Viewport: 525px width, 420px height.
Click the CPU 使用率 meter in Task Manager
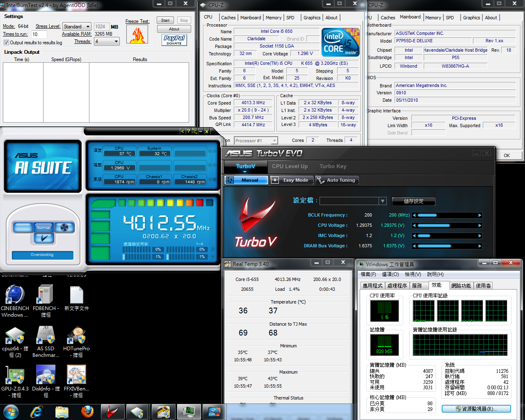click(x=384, y=310)
